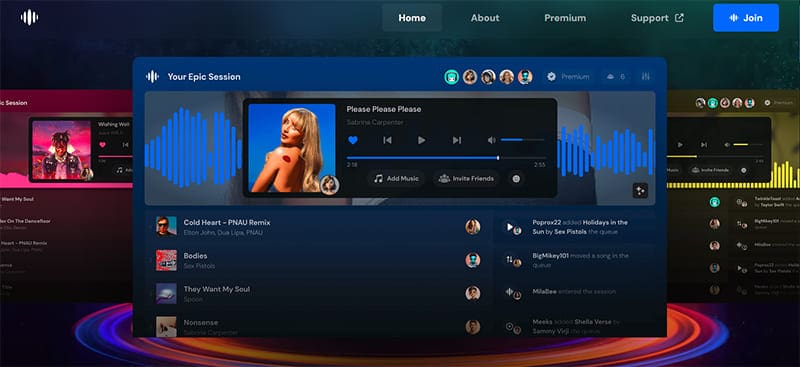Open the Home nav tab
The image size is (800, 367).
click(412, 18)
